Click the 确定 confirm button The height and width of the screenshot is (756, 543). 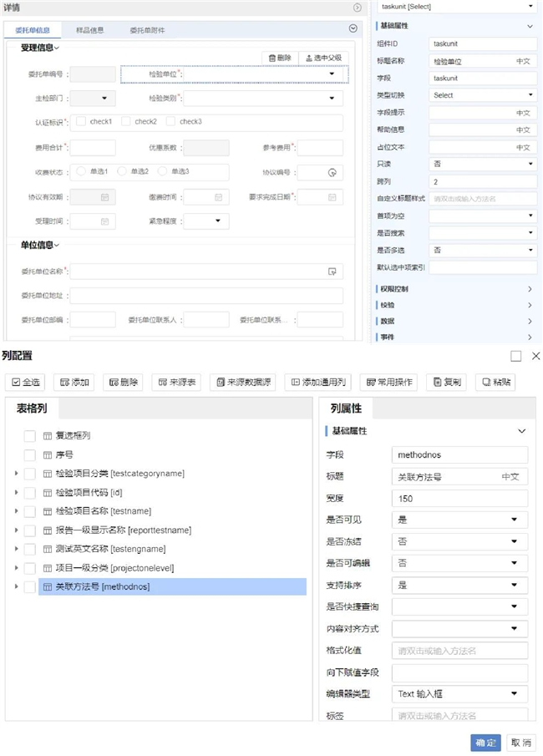point(485,743)
